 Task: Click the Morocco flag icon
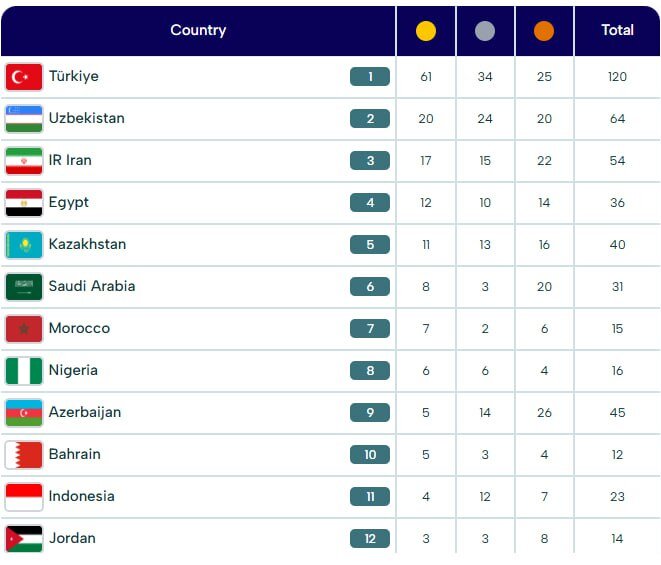tap(24, 329)
